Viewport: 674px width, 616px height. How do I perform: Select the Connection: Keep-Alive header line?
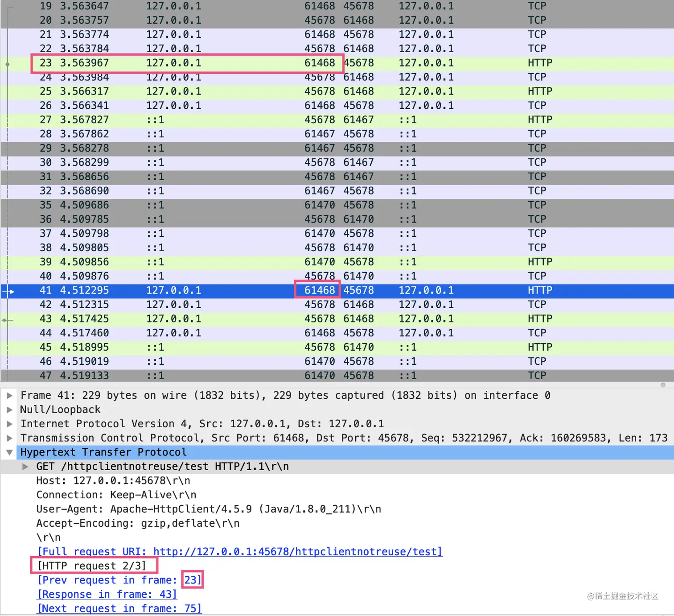pos(116,495)
